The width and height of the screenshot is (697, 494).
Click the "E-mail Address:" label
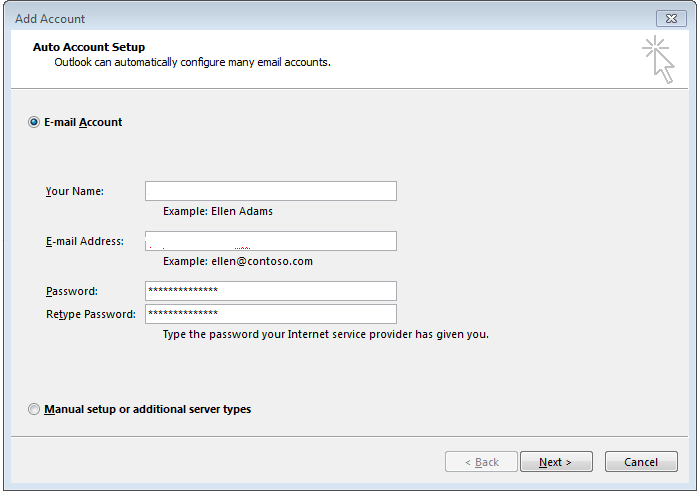(84, 241)
